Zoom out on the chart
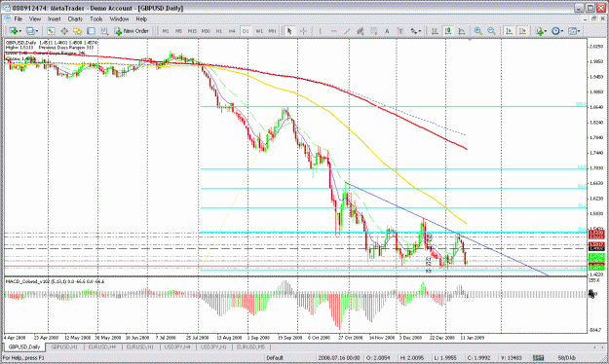This screenshot has width=609, height=364. [x=491, y=31]
